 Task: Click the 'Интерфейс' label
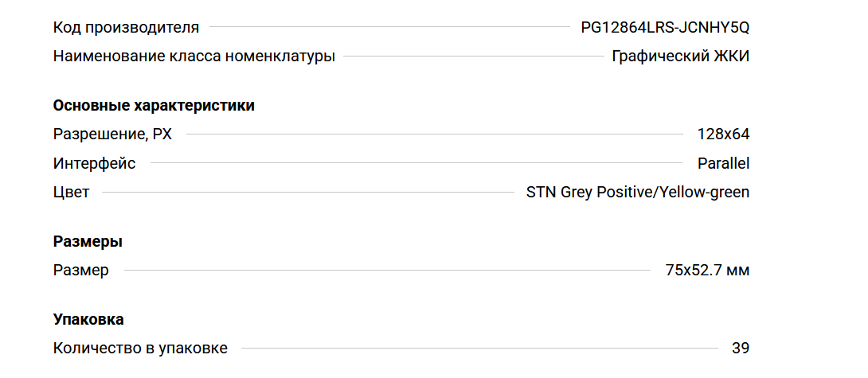(94, 164)
